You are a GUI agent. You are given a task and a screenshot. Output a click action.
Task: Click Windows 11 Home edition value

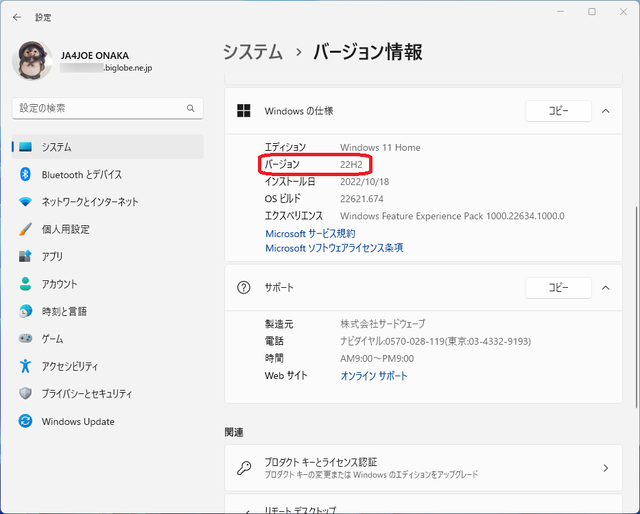[380, 147]
